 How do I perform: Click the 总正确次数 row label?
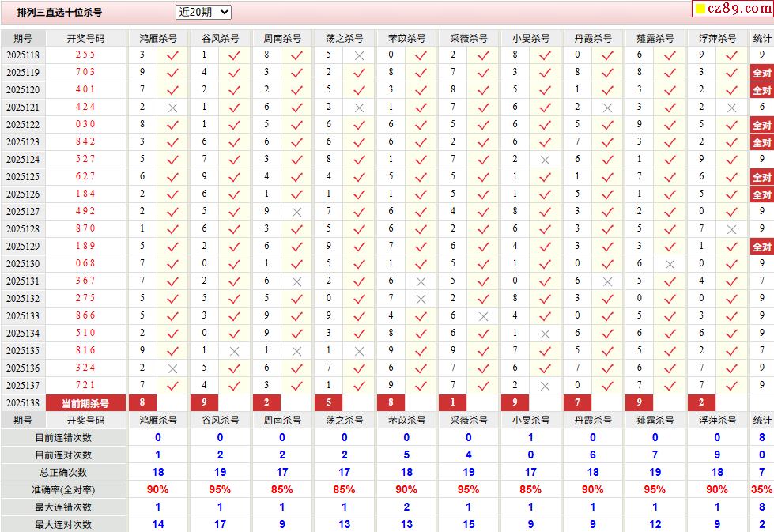(x=63, y=473)
